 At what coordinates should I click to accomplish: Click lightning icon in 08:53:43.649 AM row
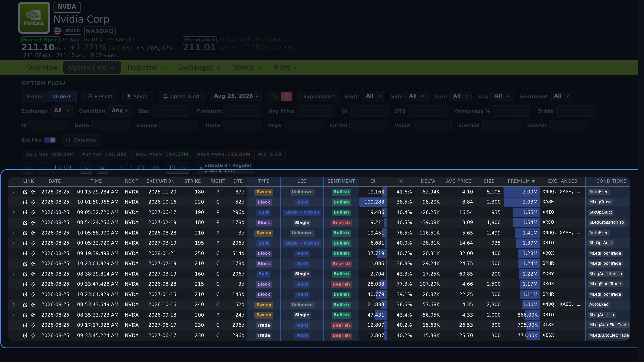pyautogui.click(x=33, y=304)
